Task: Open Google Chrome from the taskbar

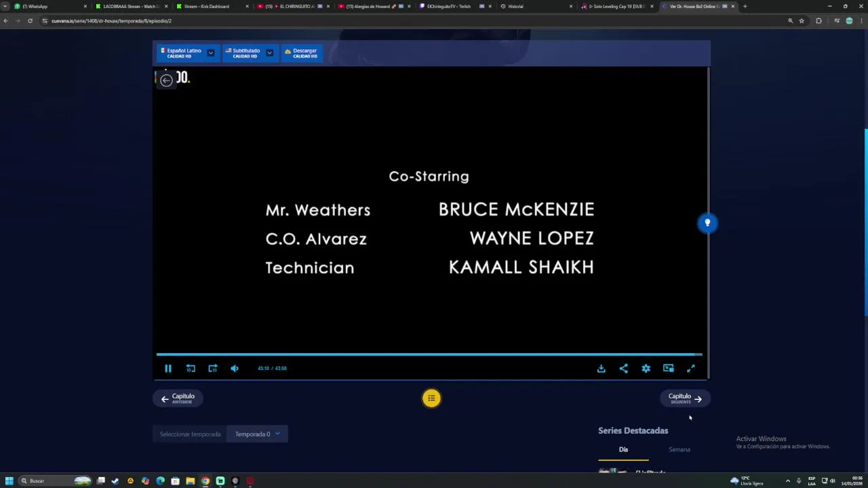Action: coord(205,481)
